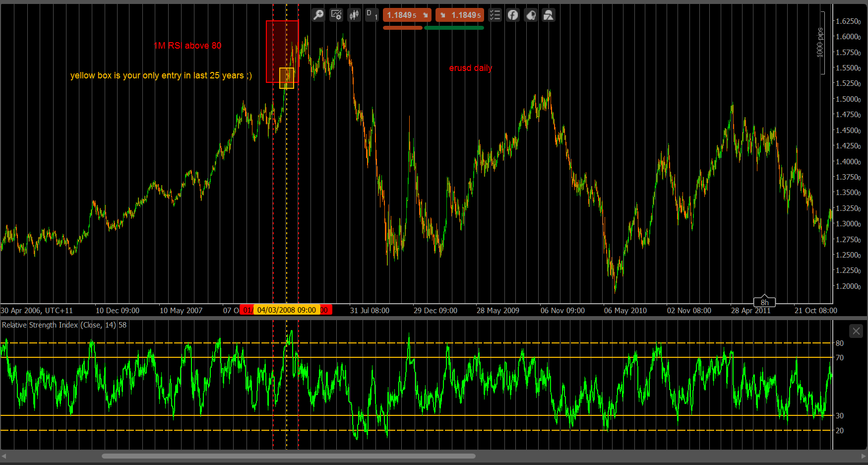Click the right buy price button 1.18495
The image size is (868, 465).
click(460, 15)
